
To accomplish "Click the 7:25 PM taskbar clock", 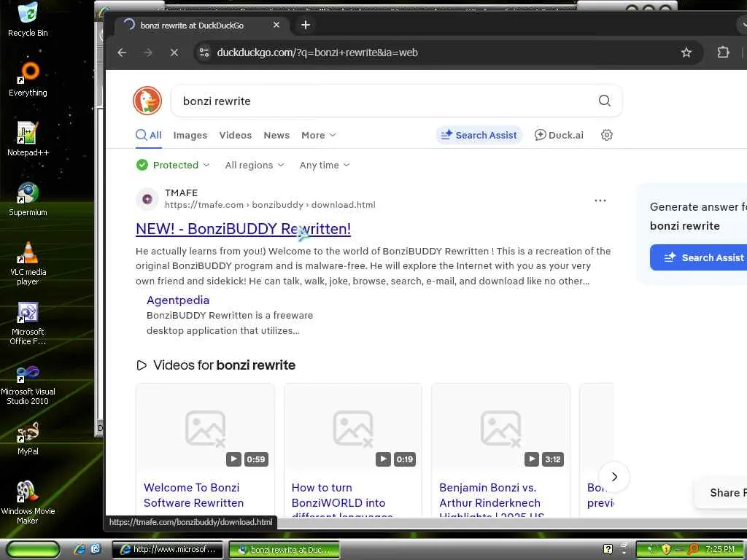I will (x=720, y=549).
